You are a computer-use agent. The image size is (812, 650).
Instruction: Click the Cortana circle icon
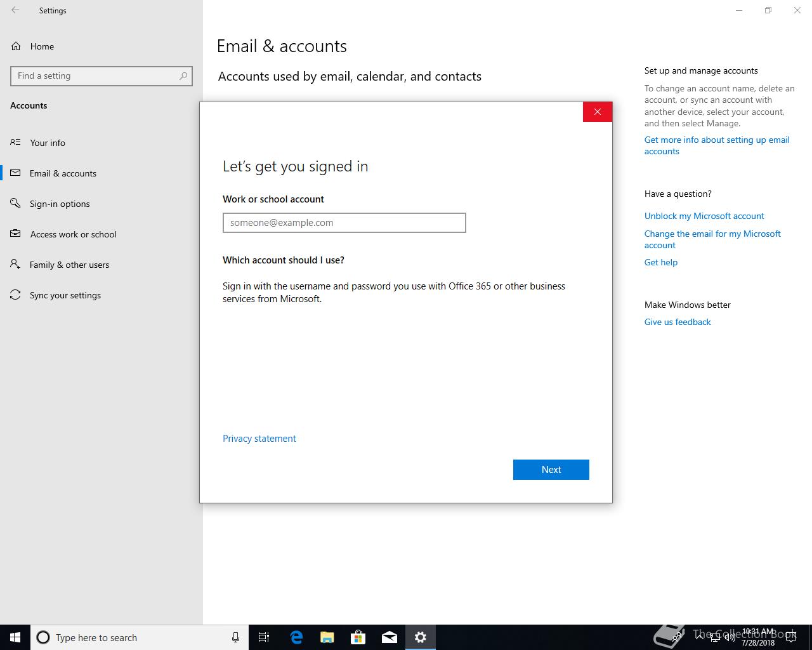click(43, 637)
